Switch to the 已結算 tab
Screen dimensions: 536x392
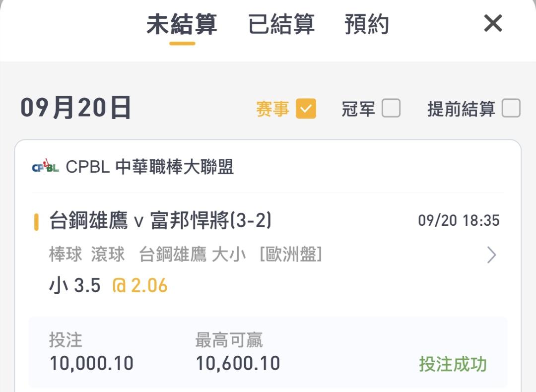(x=281, y=25)
